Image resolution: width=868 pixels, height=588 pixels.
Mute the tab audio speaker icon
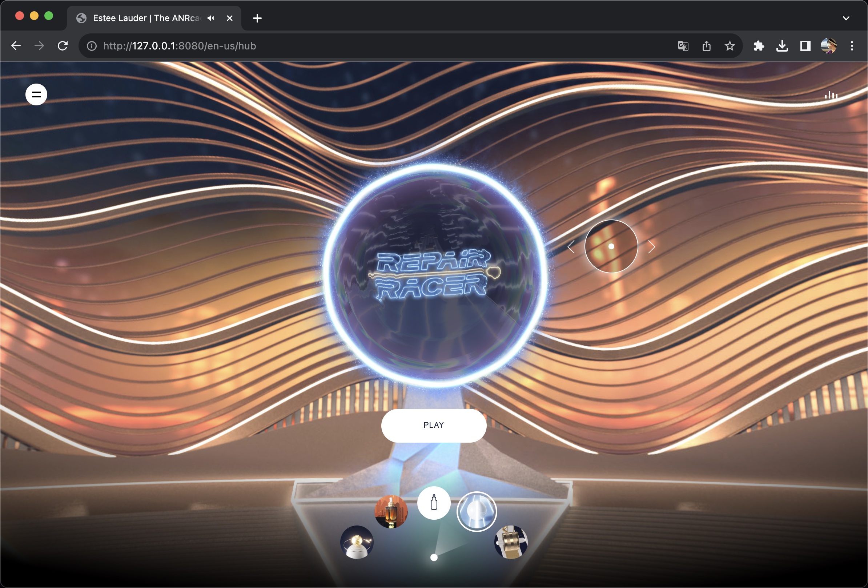click(x=211, y=18)
